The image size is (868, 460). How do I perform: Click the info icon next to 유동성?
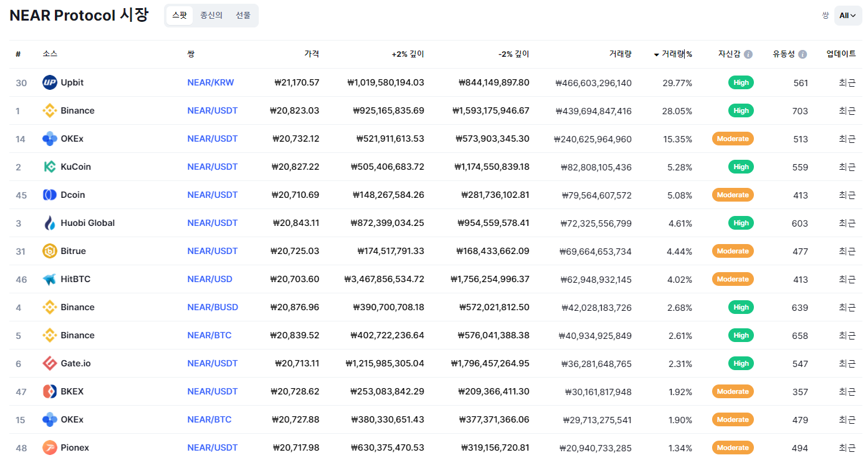[803, 54]
